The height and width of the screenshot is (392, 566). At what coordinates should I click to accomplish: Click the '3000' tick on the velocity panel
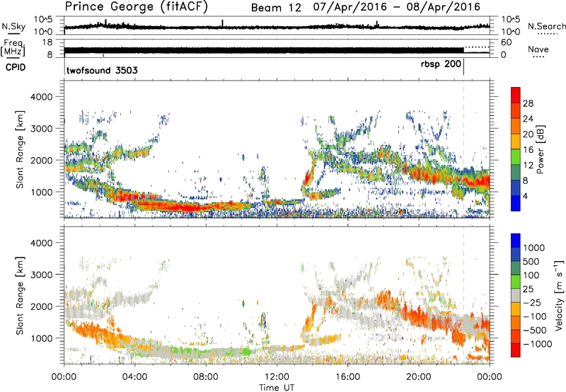click(41, 275)
